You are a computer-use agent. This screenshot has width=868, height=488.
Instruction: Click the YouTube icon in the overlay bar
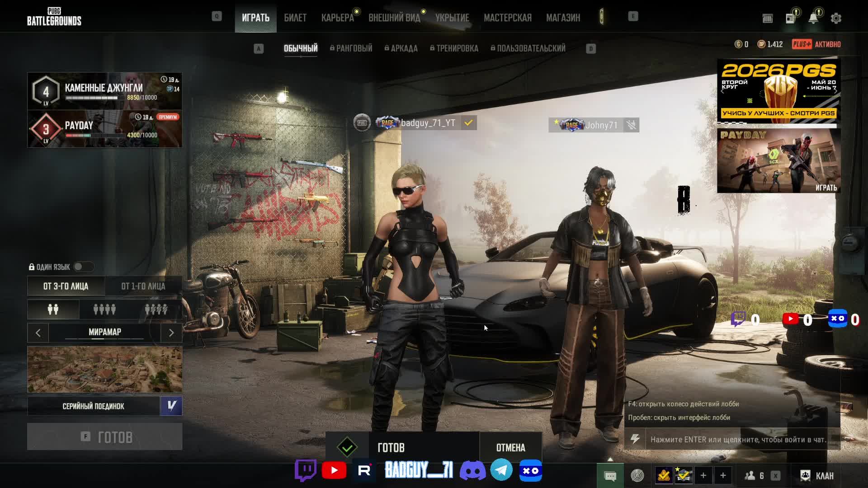click(334, 470)
